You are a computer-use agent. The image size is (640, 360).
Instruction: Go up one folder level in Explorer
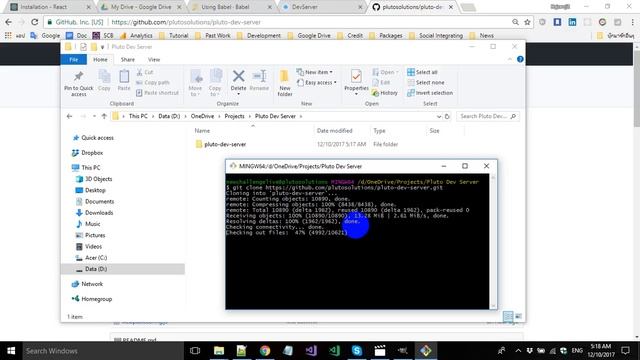click(104, 116)
